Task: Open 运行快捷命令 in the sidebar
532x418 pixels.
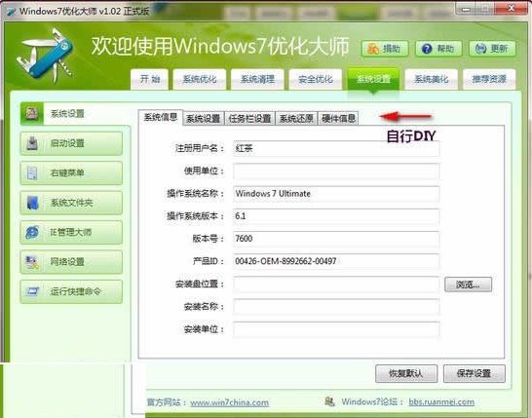Action: coord(71,291)
